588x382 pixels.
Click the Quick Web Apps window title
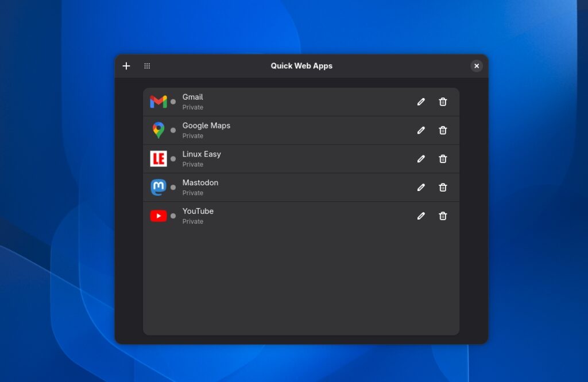pyautogui.click(x=301, y=66)
